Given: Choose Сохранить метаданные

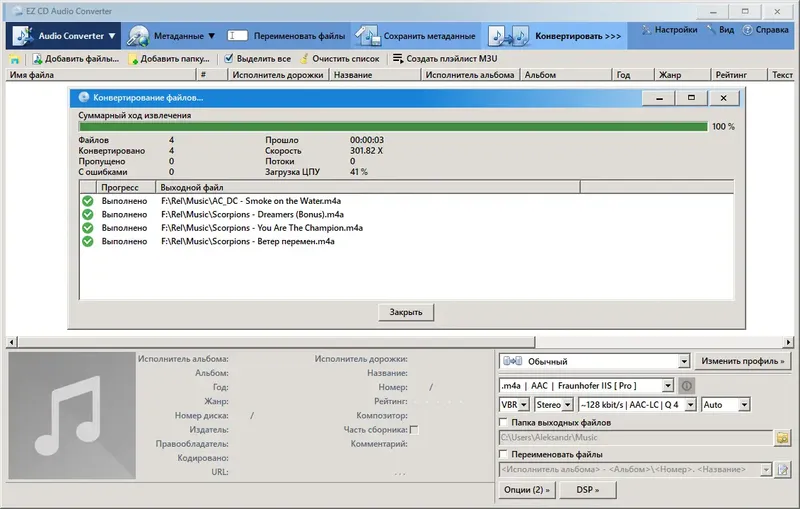Looking at the screenshot, I should tap(429, 36).
